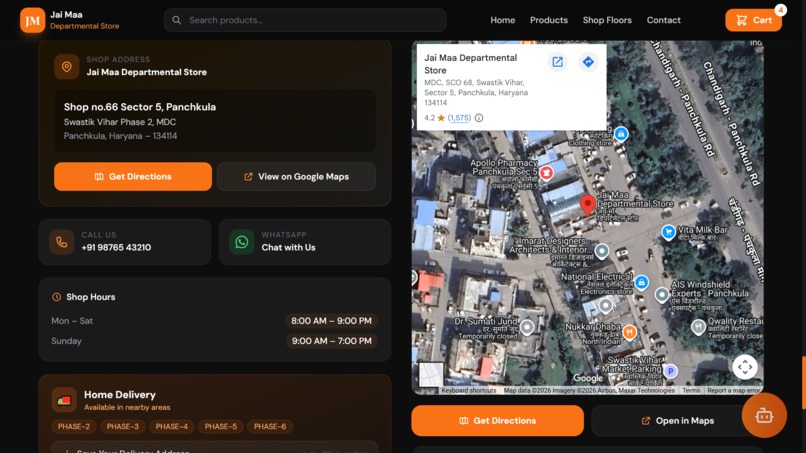The height and width of the screenshot is (453, 806).
Task: Call the number +91 98765 43210
Action: point(116,247)
